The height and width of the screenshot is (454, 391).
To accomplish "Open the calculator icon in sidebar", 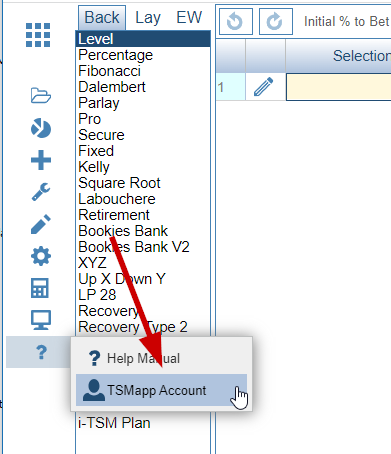I will (x=40, y=288).
